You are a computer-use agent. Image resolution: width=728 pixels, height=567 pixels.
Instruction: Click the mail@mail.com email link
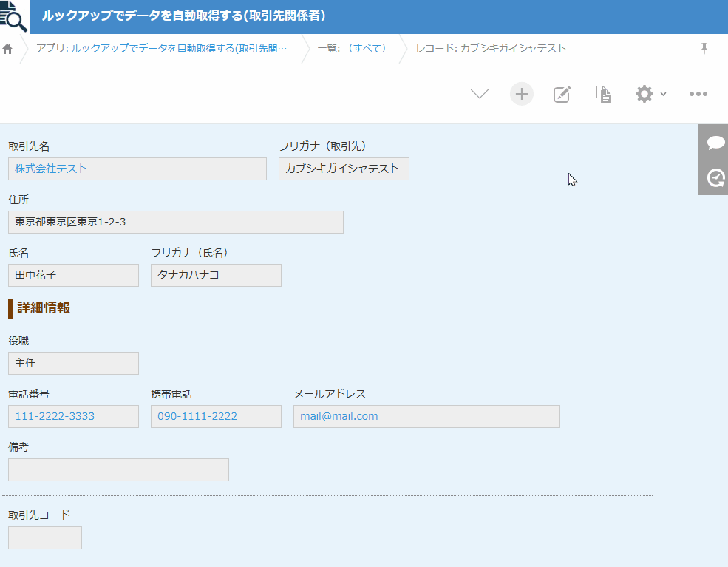[x=339, y=416]
